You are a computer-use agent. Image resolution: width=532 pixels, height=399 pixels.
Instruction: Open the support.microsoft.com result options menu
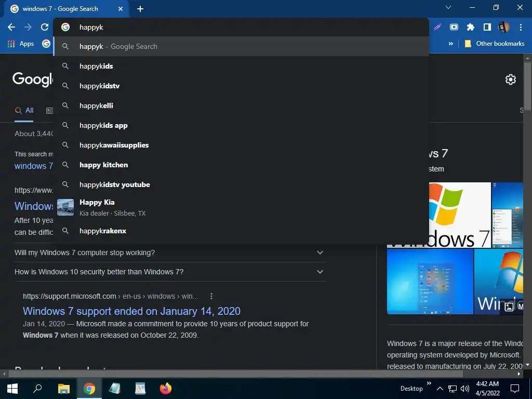point(211,296)
